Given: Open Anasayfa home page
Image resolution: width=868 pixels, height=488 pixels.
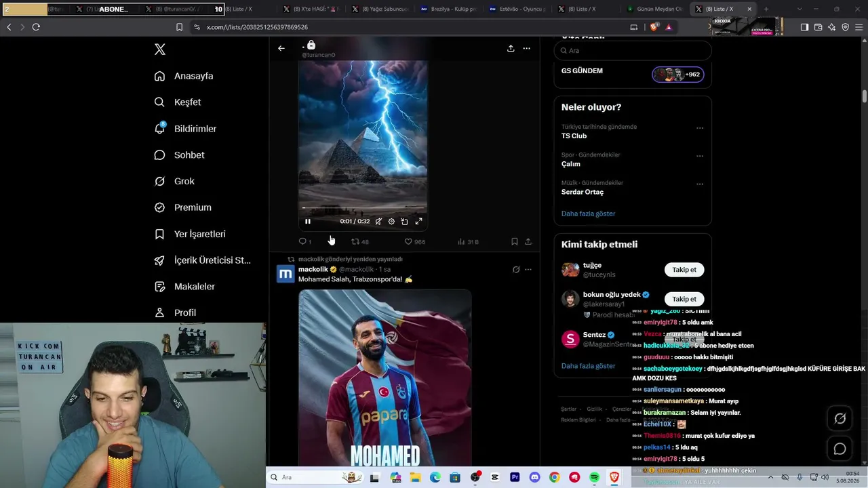Looking at the screenshot, I should (184, 76).
